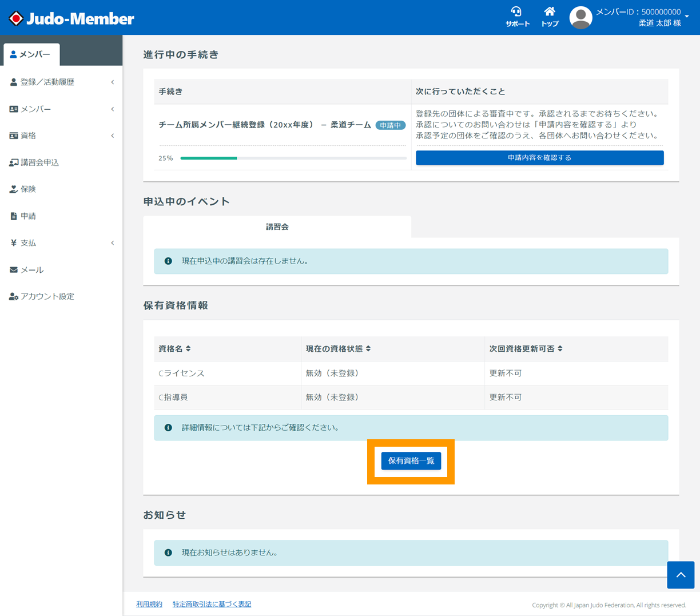Click the Cライセンス row name

(x=181, y=373)
